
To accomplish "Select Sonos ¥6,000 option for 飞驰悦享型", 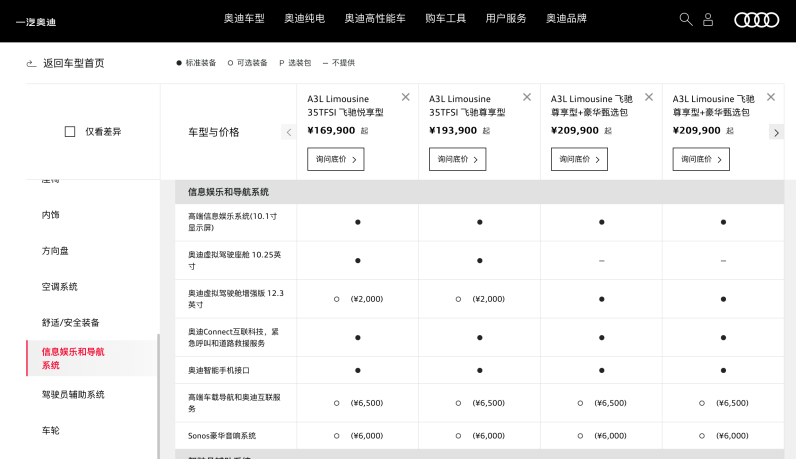I will tap(337, 436).
